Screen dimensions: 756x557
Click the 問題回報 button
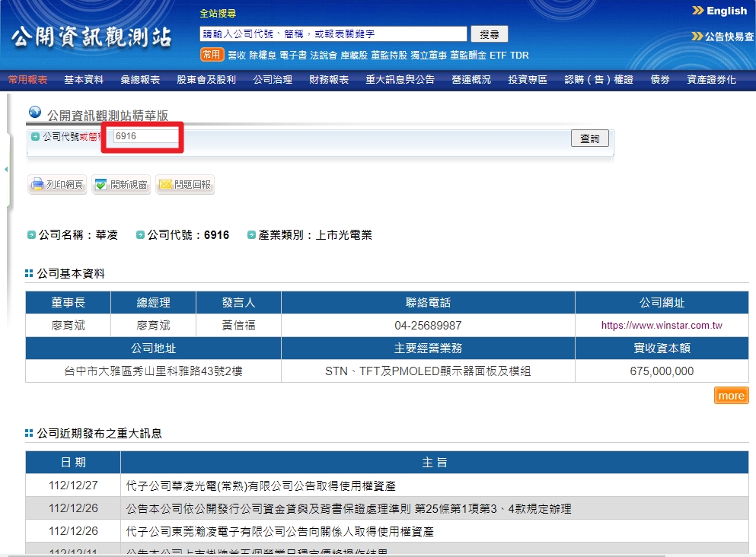185,185
